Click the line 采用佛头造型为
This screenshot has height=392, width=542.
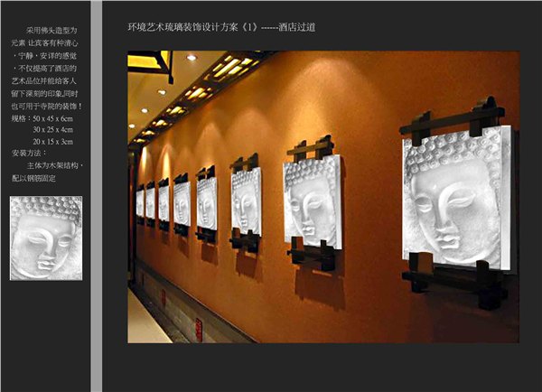(x=51, y=31)
